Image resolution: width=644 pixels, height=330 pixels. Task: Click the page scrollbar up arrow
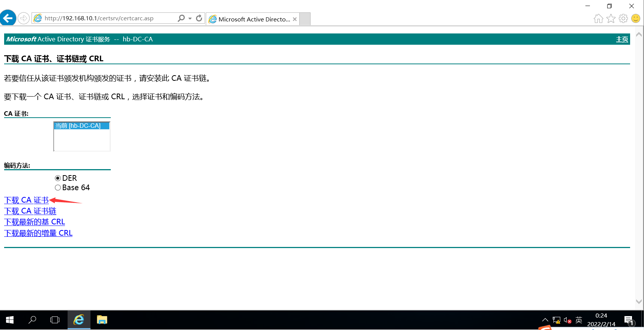pyautogui.click(x=639, y=35)
